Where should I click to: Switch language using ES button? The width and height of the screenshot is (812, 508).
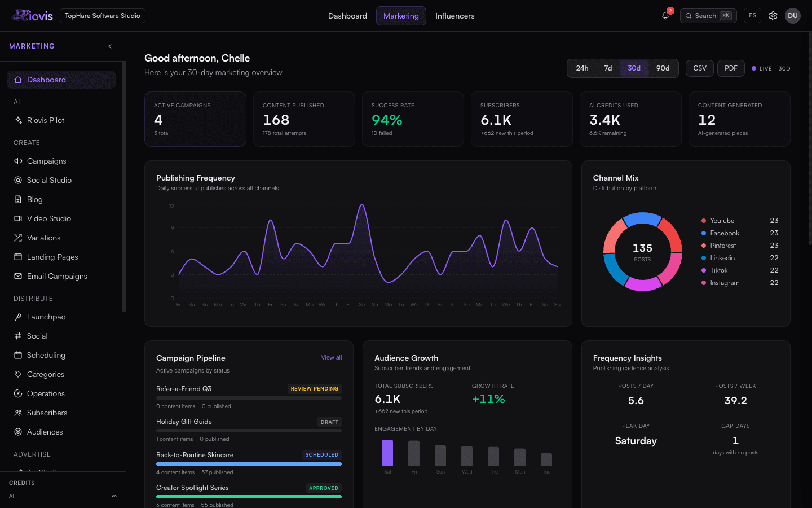tap(752, 16)
